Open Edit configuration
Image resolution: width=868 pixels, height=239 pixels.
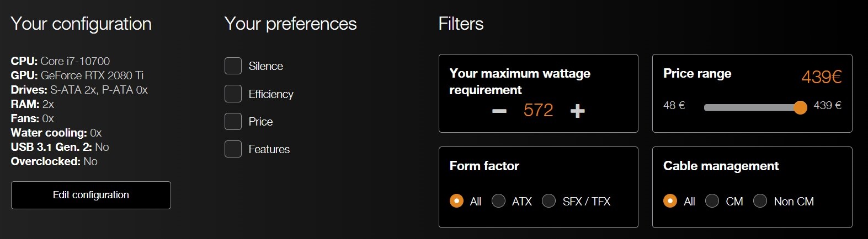tap(91, 195)
